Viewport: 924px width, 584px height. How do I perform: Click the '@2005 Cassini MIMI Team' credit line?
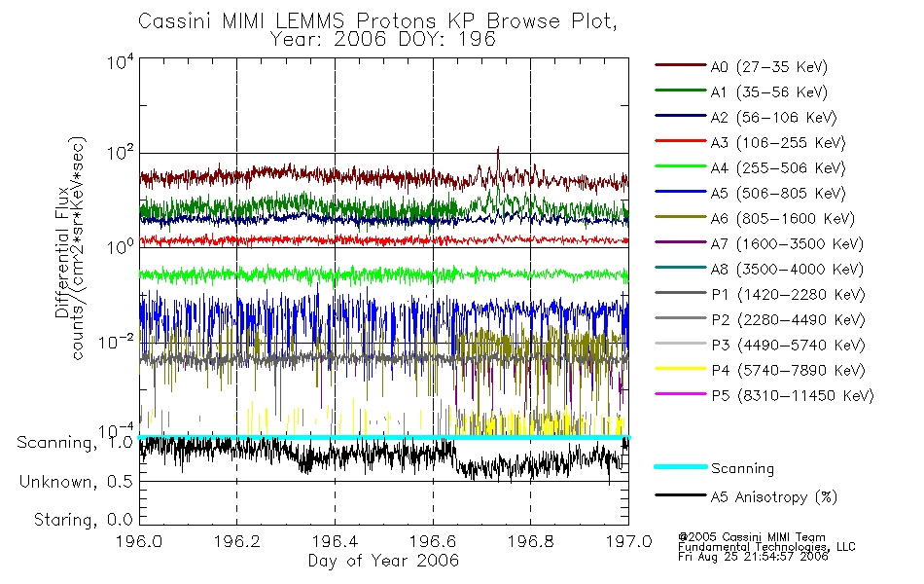[751, 537]
